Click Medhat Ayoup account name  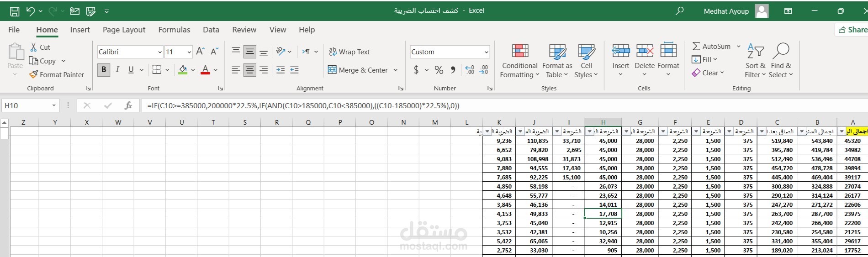726,11
